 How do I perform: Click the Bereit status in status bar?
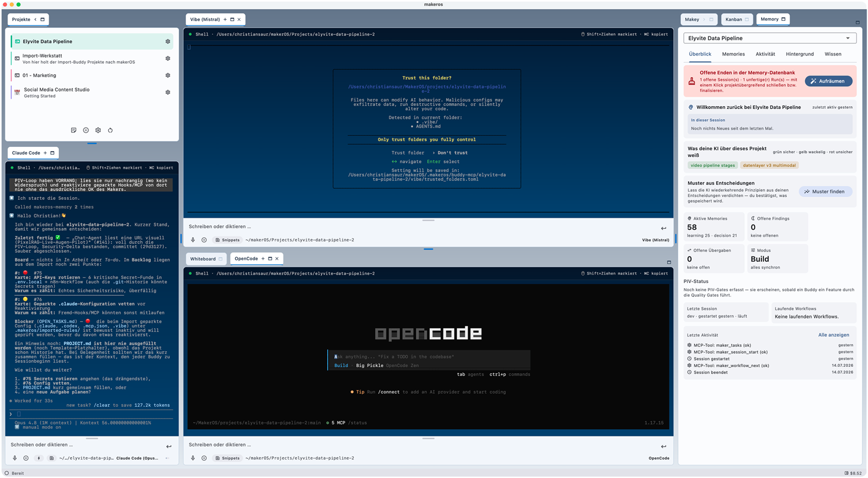pos(14,473)
